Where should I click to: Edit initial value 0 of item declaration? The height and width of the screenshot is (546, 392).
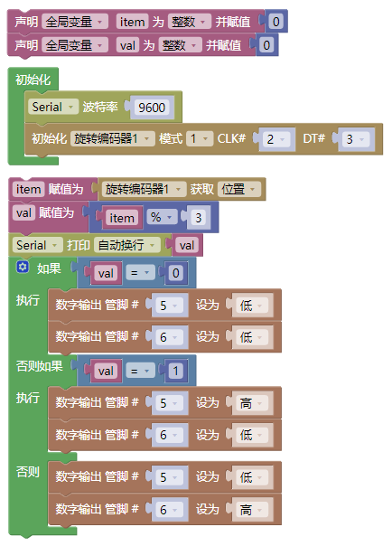(x=275, y=22)
